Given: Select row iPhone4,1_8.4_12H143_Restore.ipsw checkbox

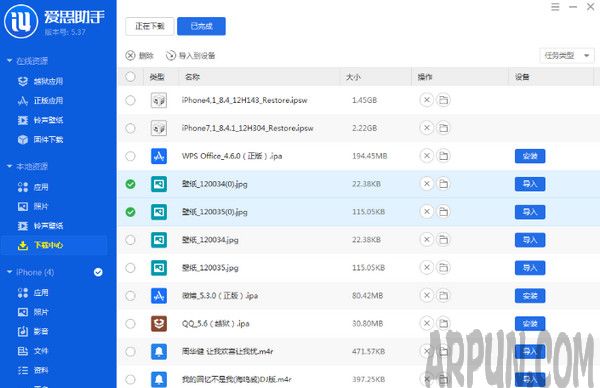Looking at the screenshot, I should point(130,100).
